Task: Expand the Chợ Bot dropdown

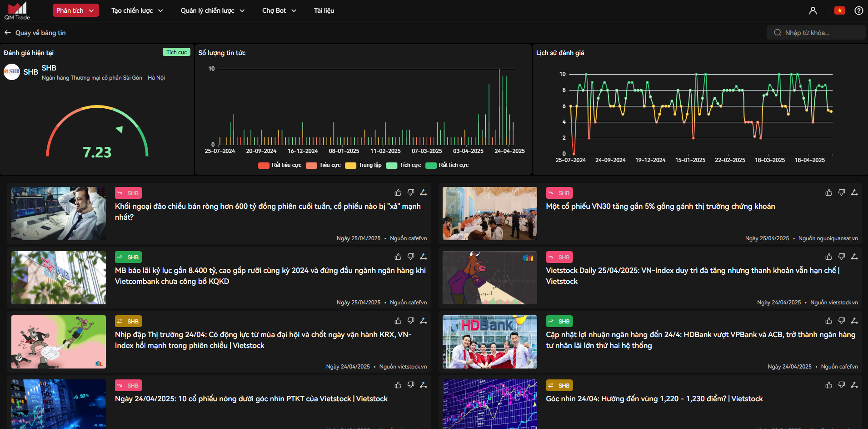Action: coord(279,10)
